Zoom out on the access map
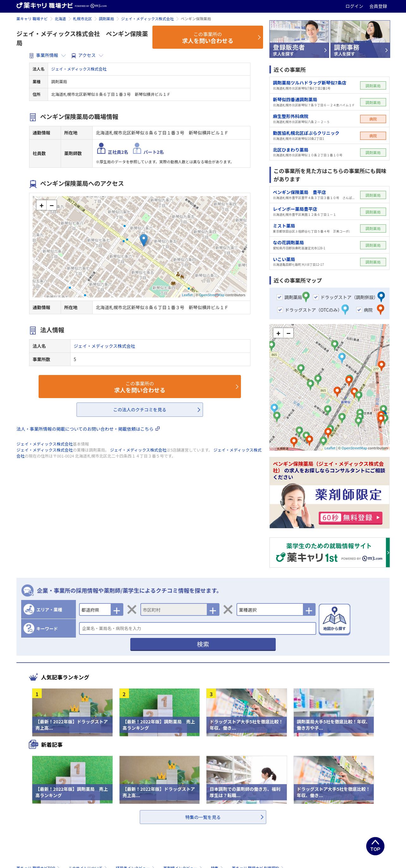The width and height of the screenshot is (406, 868). [52, 205]
